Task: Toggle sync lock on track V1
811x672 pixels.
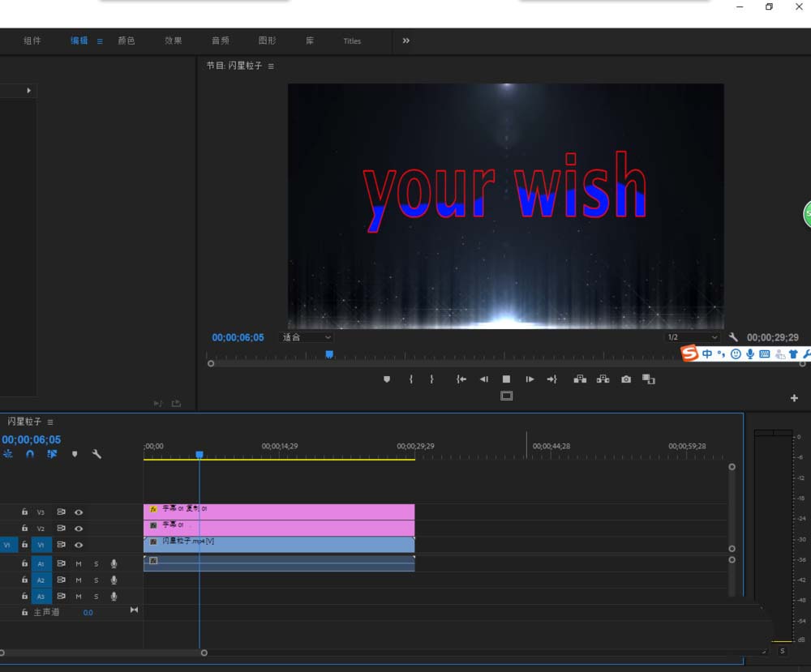Action: 61,544
